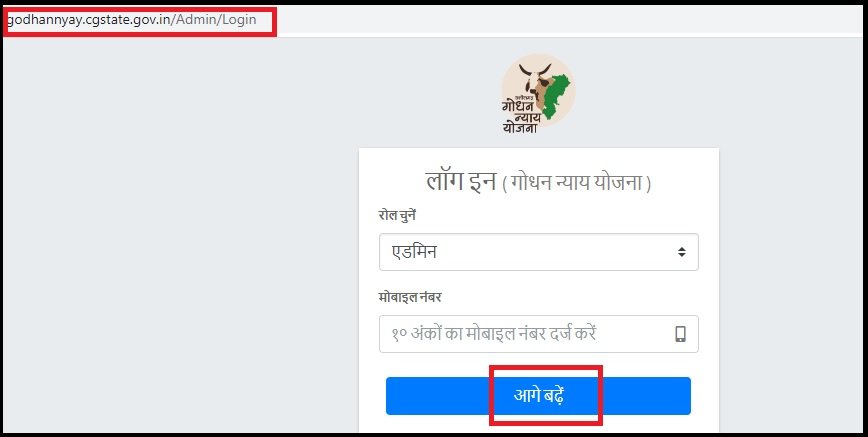Click the mobile phone icon in number field

680,334
